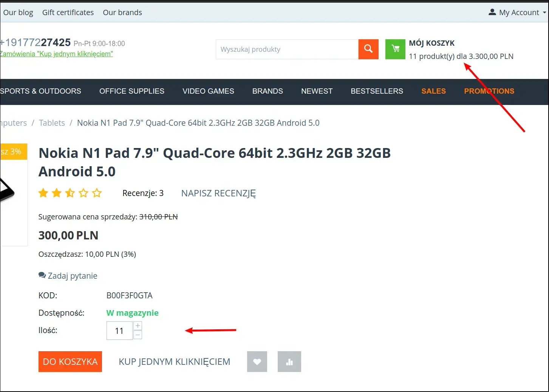The height and width of the screenshot is (392, 549).
Task: Open Our brands page
Action: click(x=122, y=12)
